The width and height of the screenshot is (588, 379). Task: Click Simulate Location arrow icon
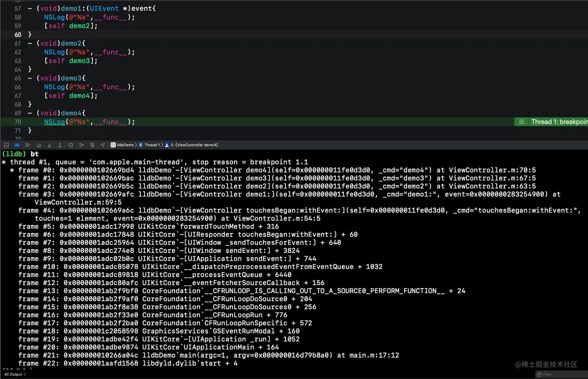(103, 145)
